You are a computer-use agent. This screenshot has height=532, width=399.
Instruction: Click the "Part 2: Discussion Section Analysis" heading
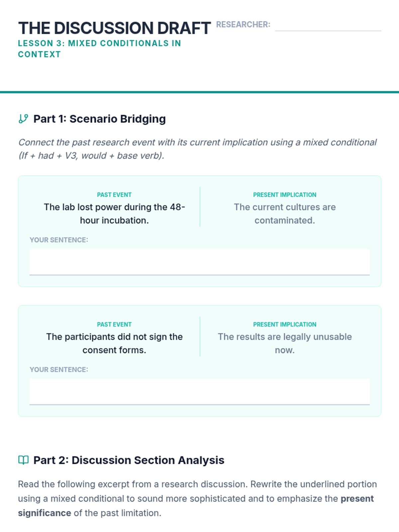129,460
